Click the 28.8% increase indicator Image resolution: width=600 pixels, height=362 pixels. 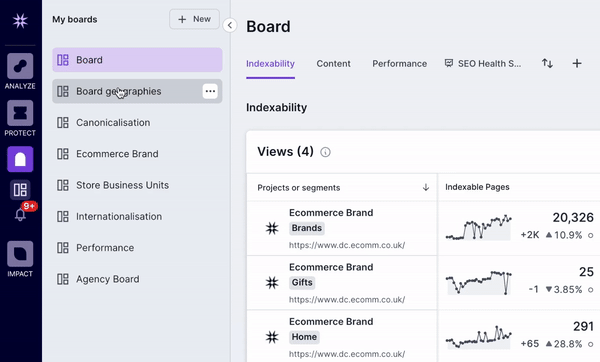[564, 344]
